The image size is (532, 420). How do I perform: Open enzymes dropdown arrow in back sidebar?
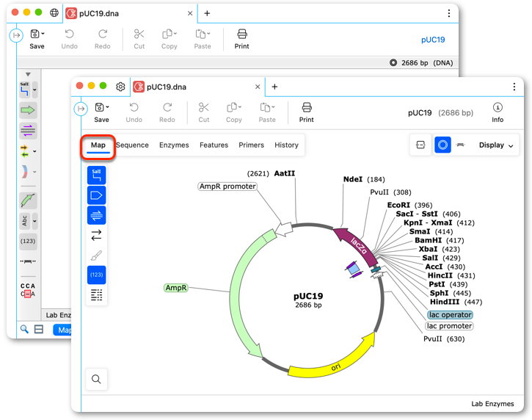click(x=34, y=90)
